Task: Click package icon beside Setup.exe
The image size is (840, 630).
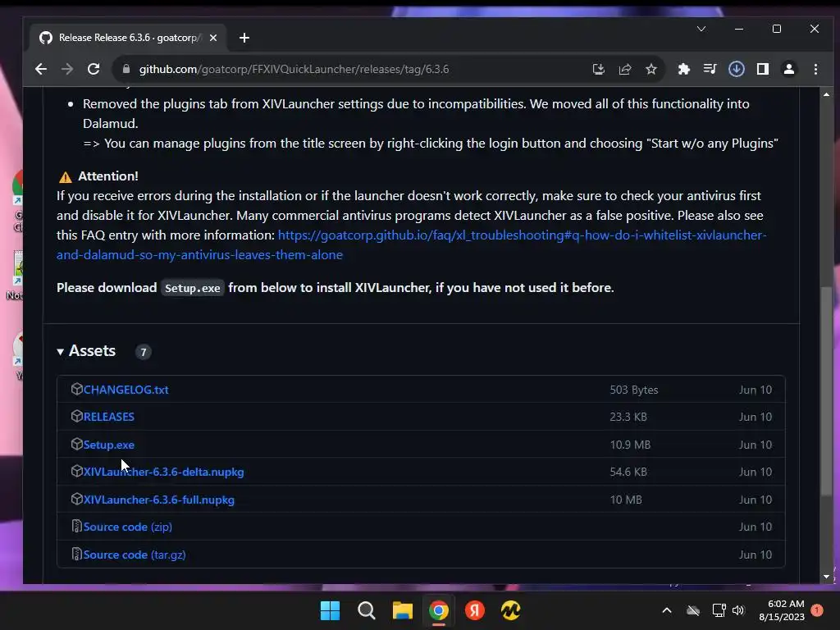Action: coord(76,444)
